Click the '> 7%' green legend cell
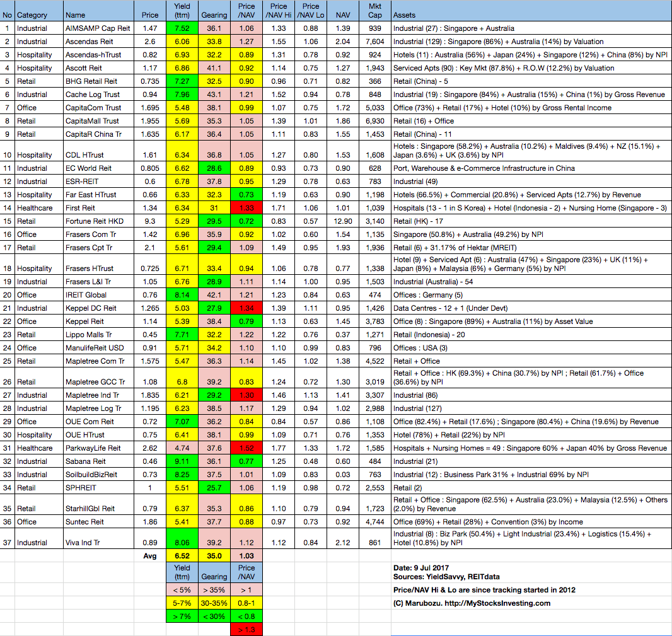 click(x=182, y=616)
